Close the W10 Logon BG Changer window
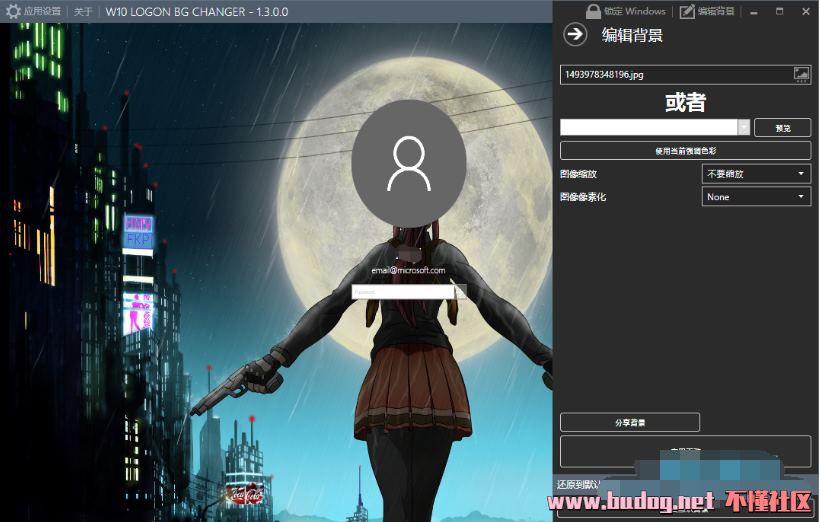 806,11
